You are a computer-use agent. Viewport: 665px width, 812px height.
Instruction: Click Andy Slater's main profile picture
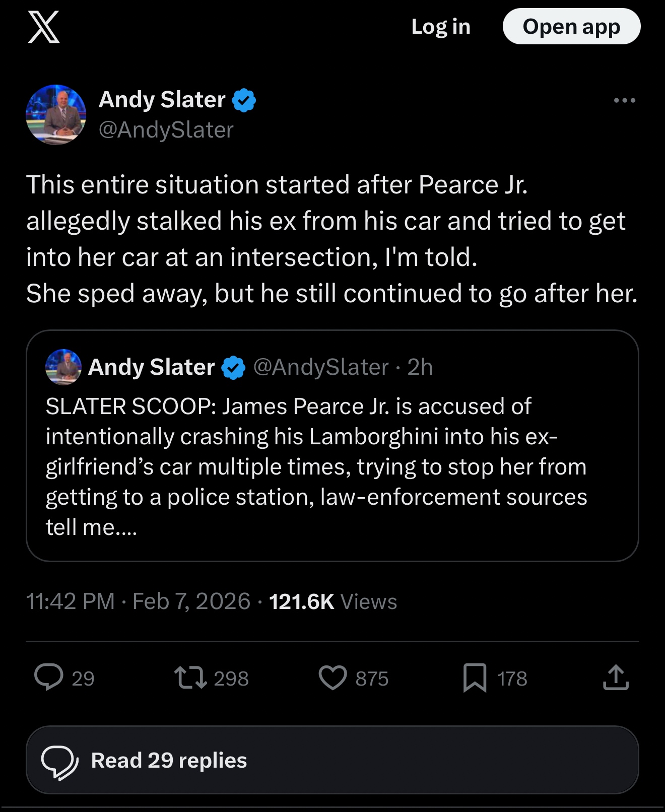(56, 115)
